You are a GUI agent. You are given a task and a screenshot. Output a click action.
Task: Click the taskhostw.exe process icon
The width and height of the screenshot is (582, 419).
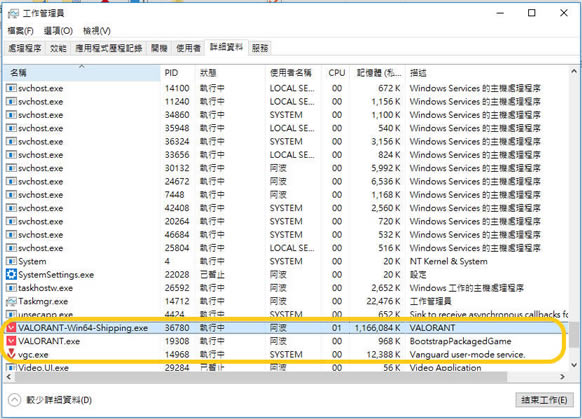12,288
